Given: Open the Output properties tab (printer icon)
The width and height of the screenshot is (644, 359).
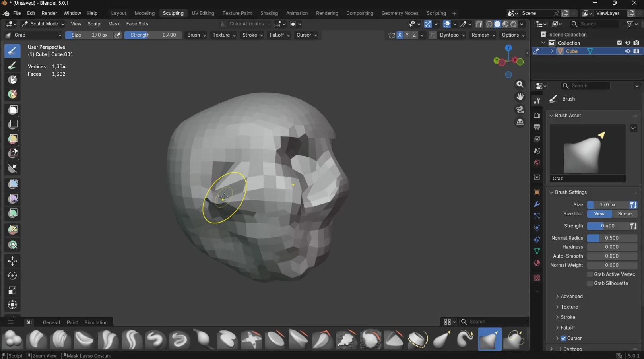Looking at the screenshot, I should click(537, 127).
